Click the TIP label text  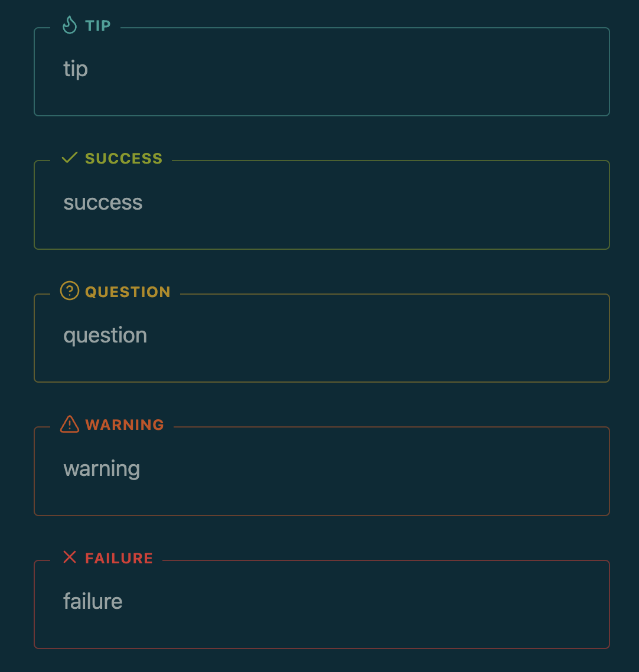[x=97, y=26]
